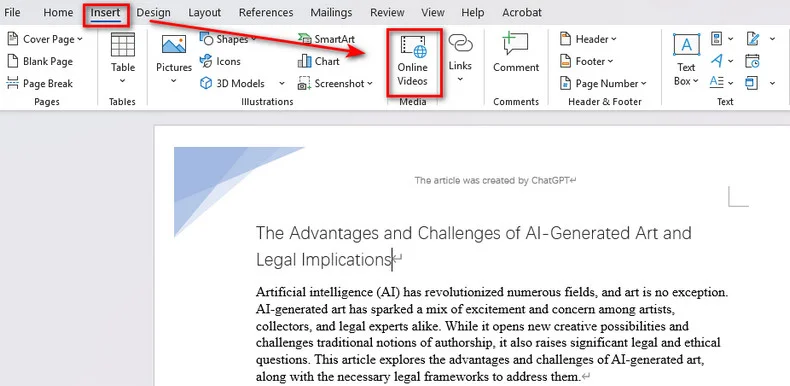
Task: Open the Pictures insert menu
Action: (174, 59)
